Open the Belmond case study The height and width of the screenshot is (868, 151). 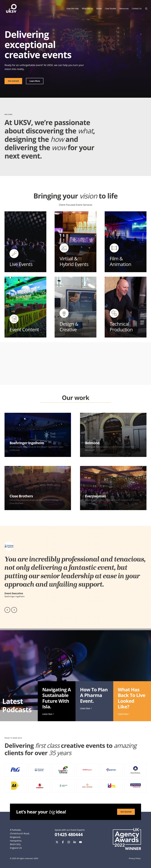[x=113, y=435]
